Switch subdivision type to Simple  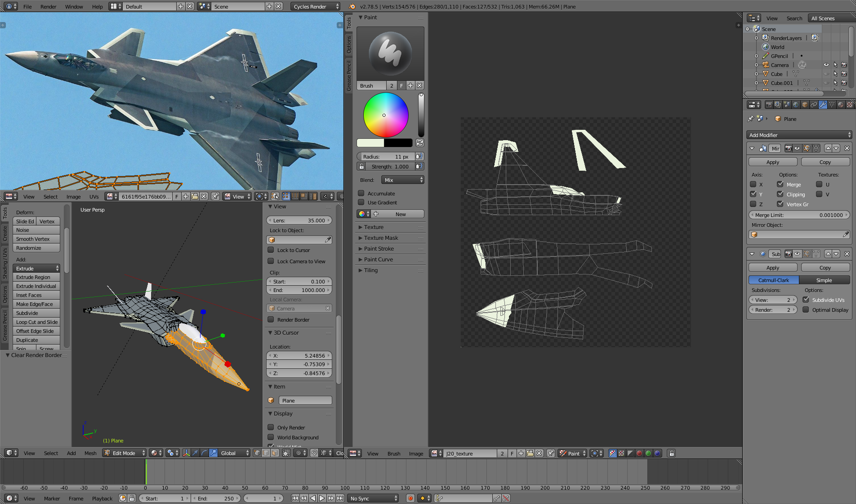pos(824,280)
